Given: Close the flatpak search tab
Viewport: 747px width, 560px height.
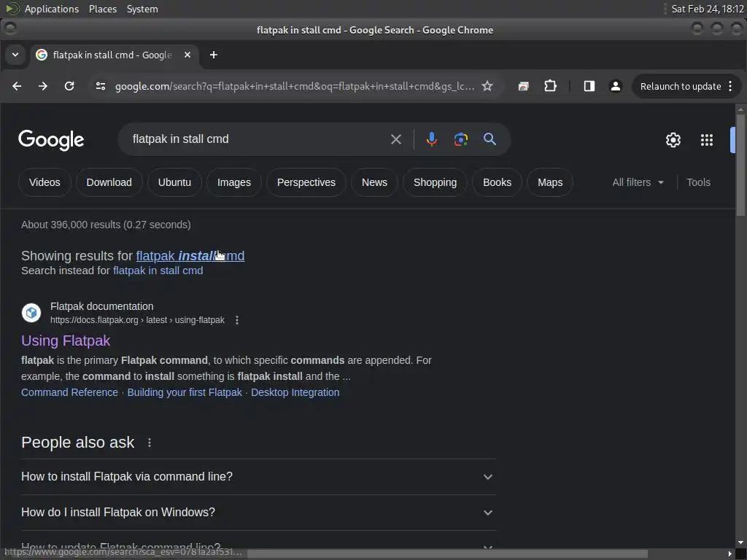Looking at the screenshot, I should tap(187, 55).
